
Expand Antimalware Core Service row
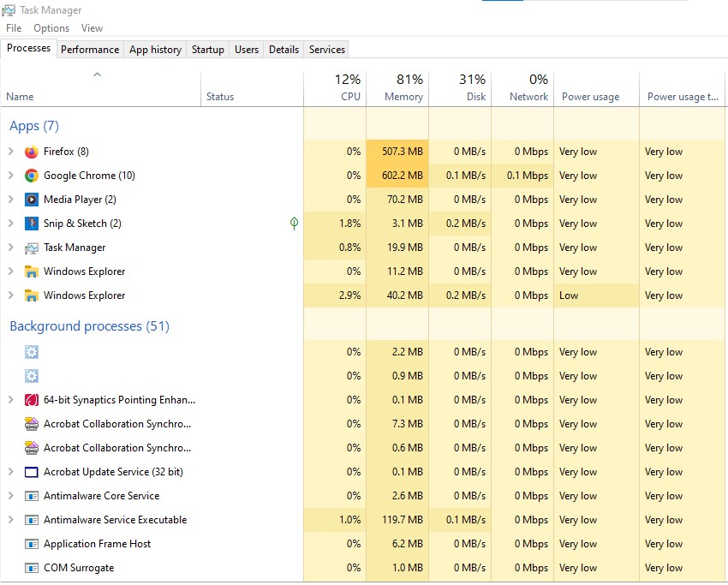[10, 496]
